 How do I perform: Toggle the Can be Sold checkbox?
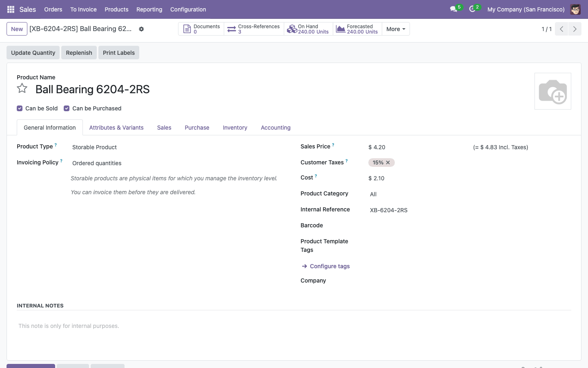click(20, 108)
